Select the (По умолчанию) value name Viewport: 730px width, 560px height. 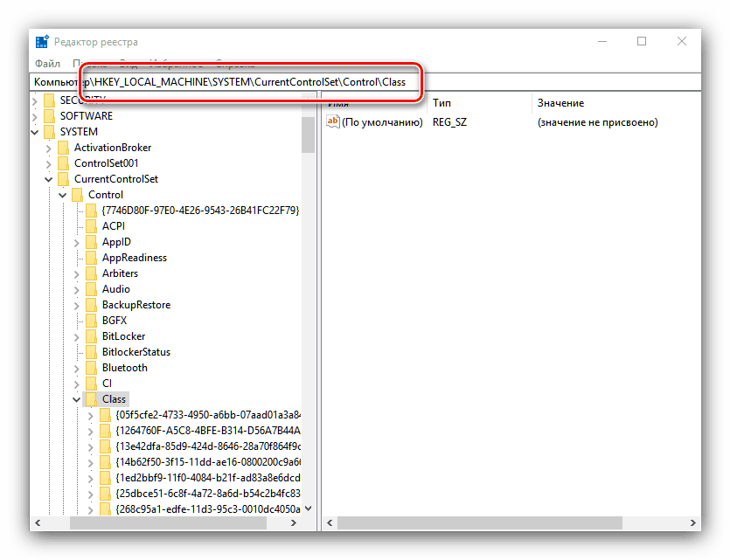point(382,122)
